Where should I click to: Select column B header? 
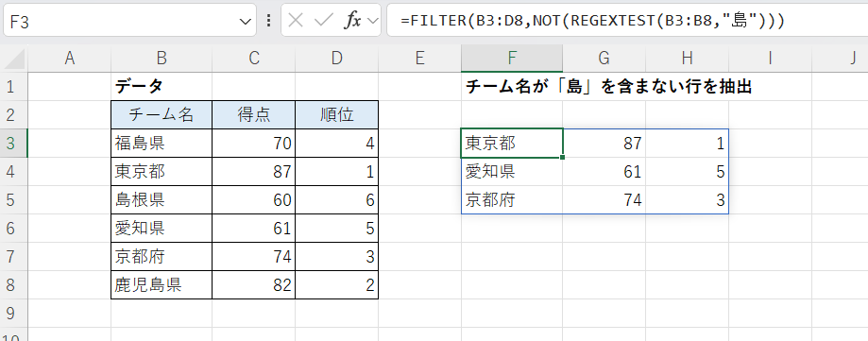[x=162, y=59]
